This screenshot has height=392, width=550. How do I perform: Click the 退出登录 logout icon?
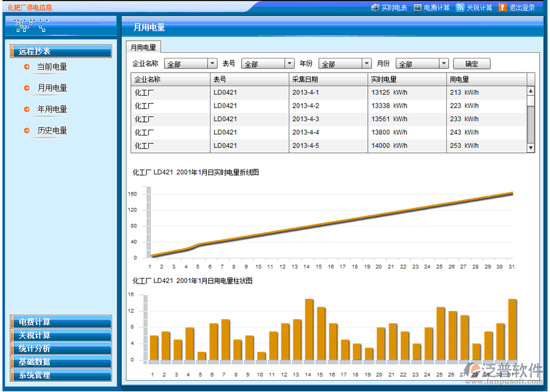pyautogui.click(x=503, y=8)
